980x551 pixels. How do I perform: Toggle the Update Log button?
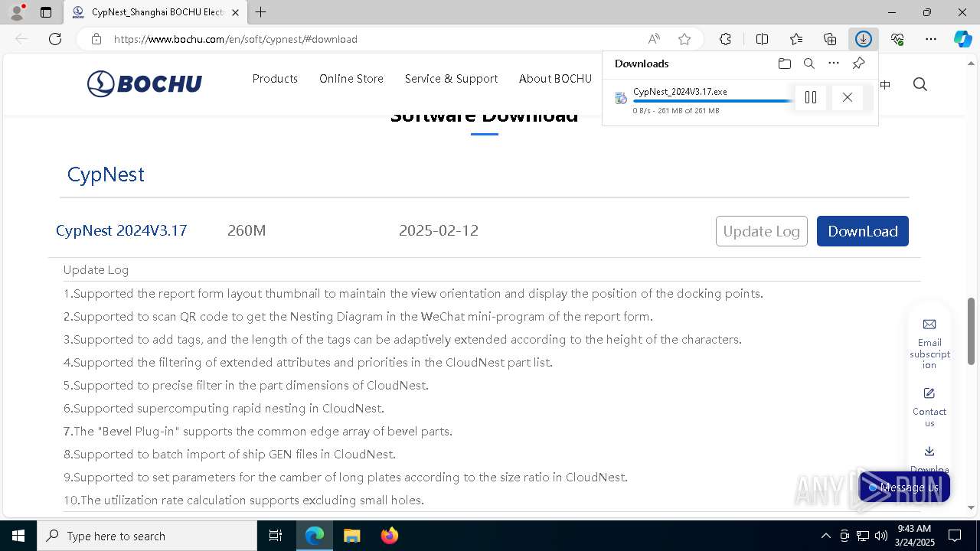pos(761,231)
